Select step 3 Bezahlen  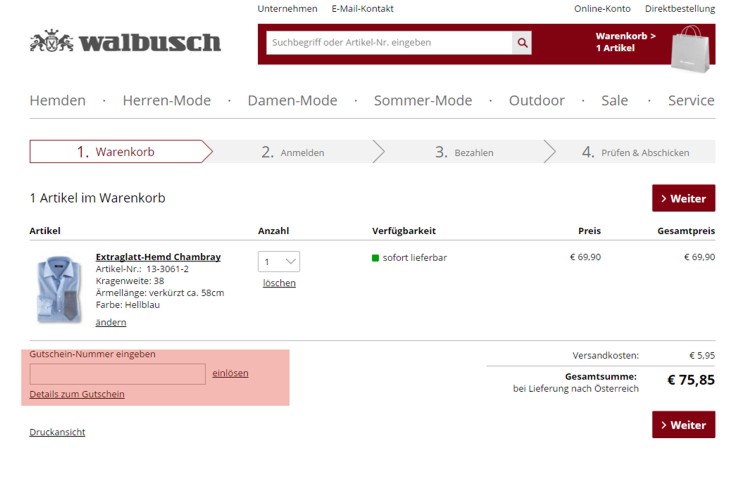464,152
